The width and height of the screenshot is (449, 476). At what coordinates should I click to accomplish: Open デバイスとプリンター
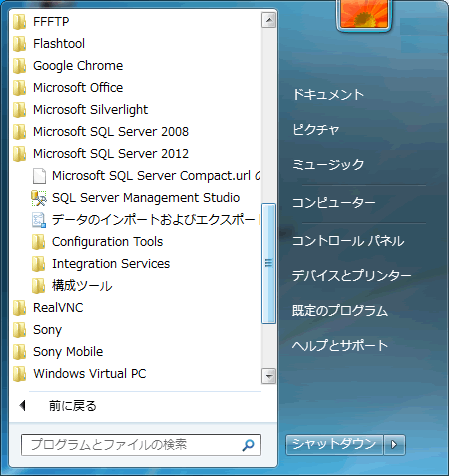point(352,276)
